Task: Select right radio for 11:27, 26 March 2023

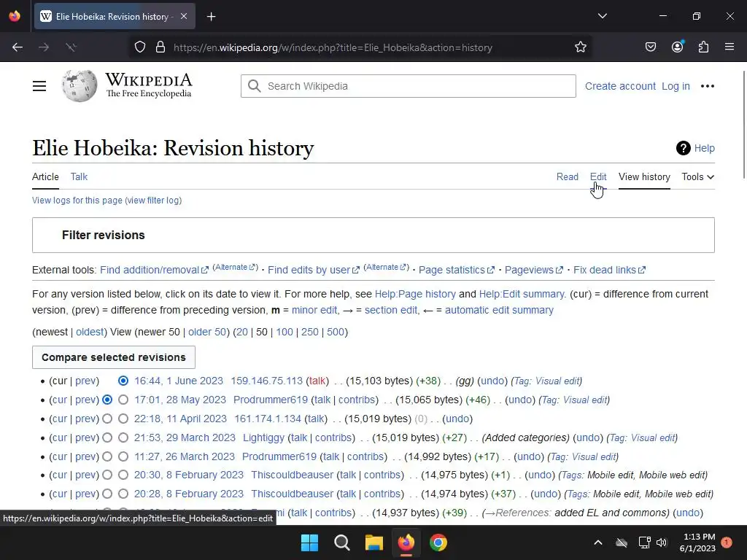Action: pyautogui.click(x=123, y=456)
